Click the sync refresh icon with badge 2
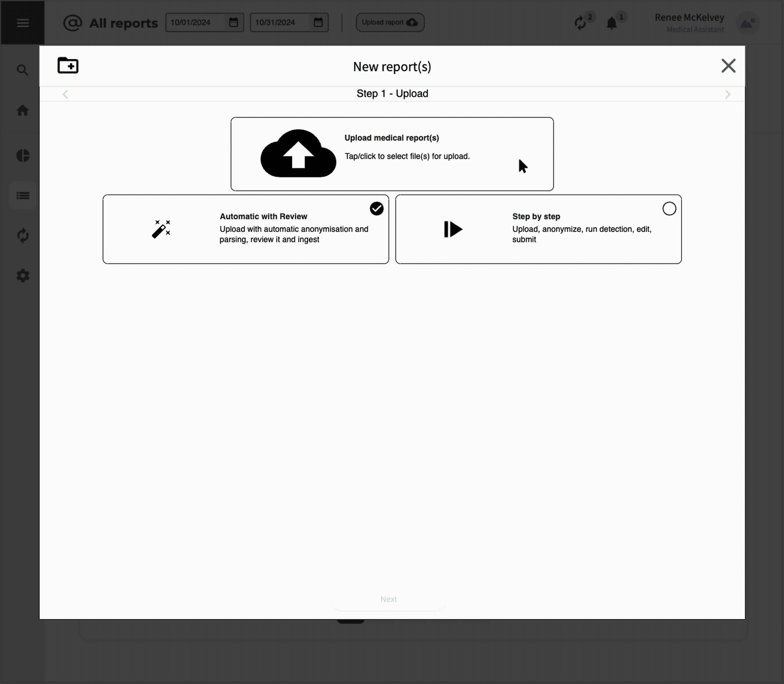The image size is (784, 684). (580, 23)
